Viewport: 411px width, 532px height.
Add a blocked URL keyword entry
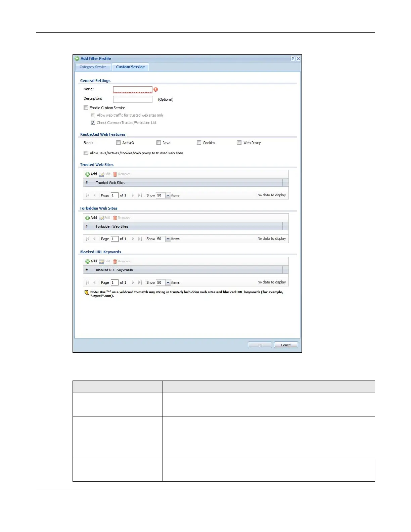pyautogui.click(x=91, y=261)
